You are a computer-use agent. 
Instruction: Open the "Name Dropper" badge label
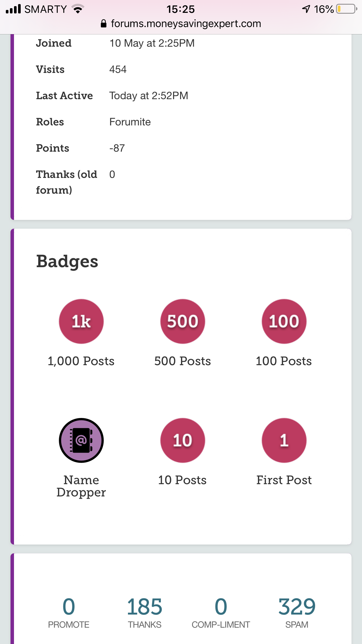tap(81, 486)
